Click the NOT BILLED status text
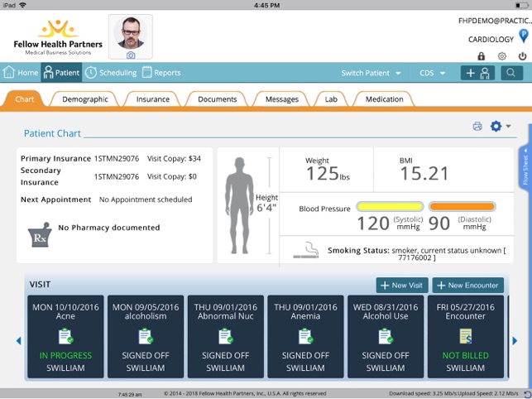The height and width of the screenshot is (399, 532). 466,355
